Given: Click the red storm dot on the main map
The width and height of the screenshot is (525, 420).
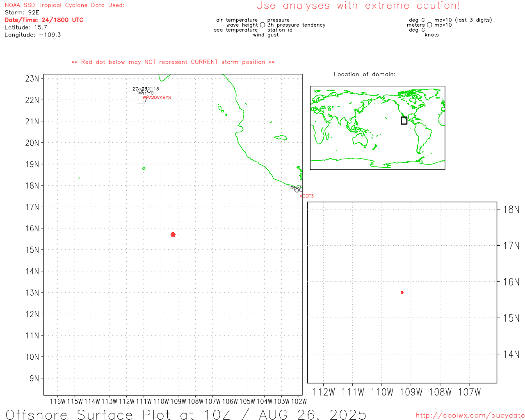Looking at the screenshot, I should coord(173,235).
